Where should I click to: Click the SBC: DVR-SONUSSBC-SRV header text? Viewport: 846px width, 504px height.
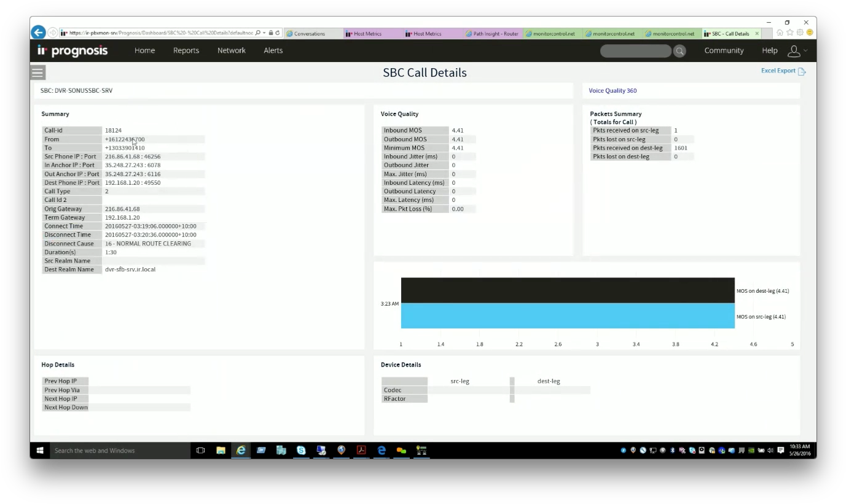point(77,91)
